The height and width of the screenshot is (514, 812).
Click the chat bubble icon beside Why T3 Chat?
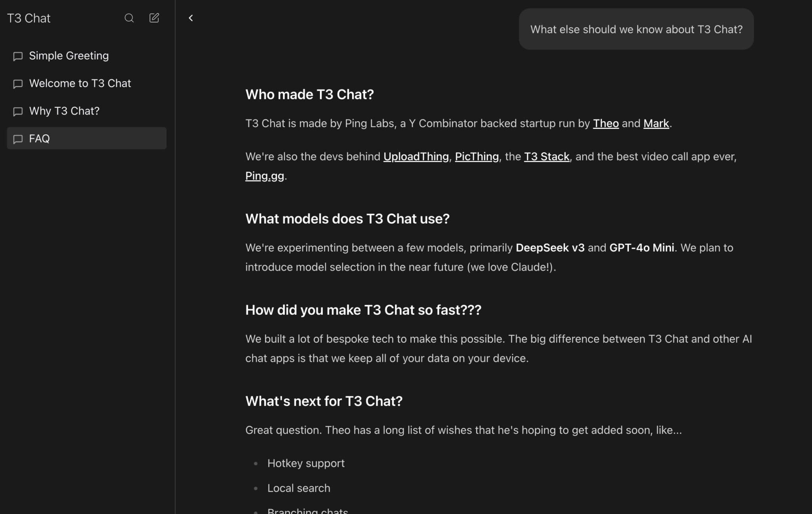click(18, 112)
